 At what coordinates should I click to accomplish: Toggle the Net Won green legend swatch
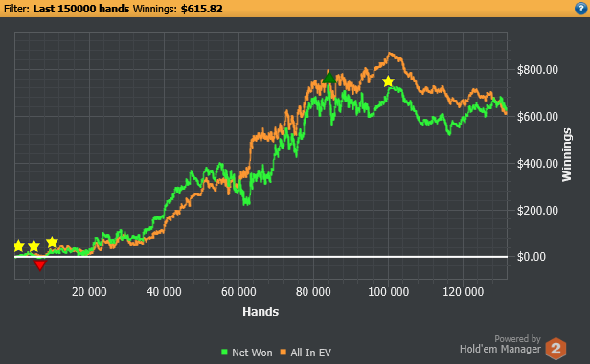(225, 353)
